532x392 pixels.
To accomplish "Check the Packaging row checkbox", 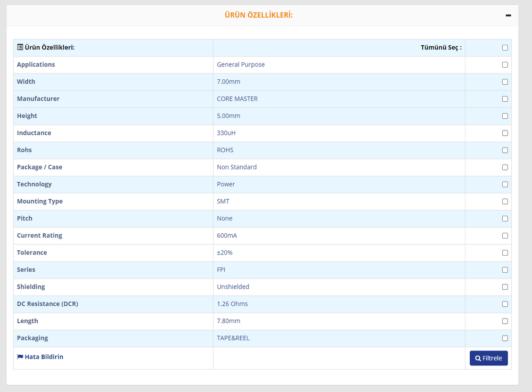I will [505, 338].
